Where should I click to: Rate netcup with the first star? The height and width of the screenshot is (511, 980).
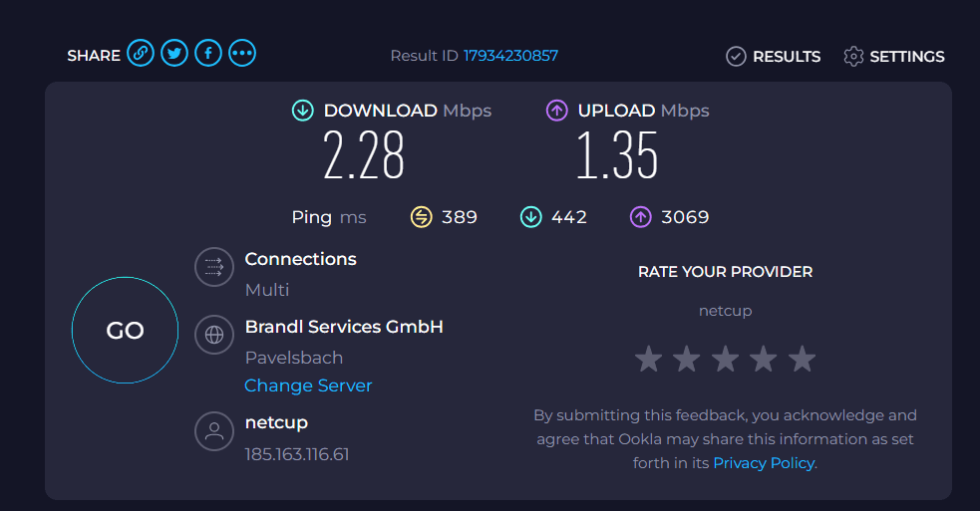pos(649,360)
